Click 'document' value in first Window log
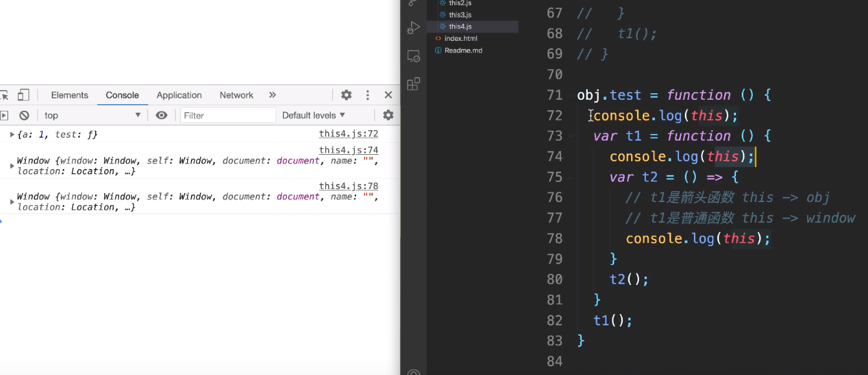Image resolution: width=868 pixels, height=375 pixels. pyautogui.click(x=298, y=161)
